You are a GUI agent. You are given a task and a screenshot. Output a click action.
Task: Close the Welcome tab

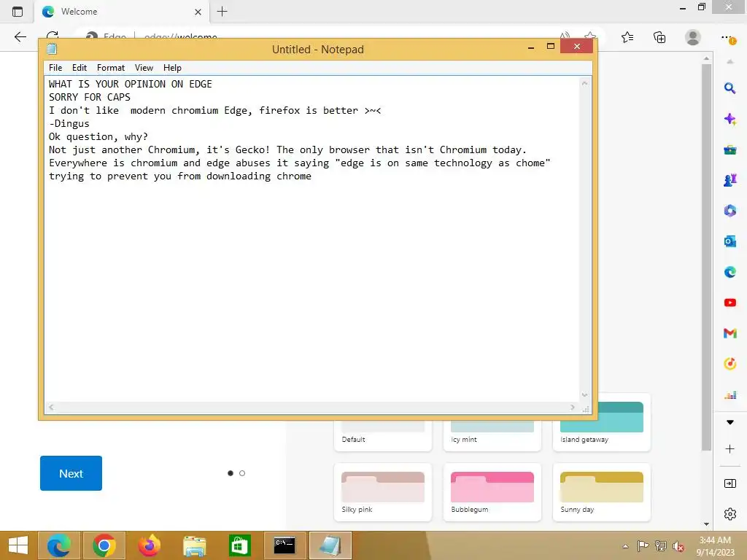pos(198,12)
